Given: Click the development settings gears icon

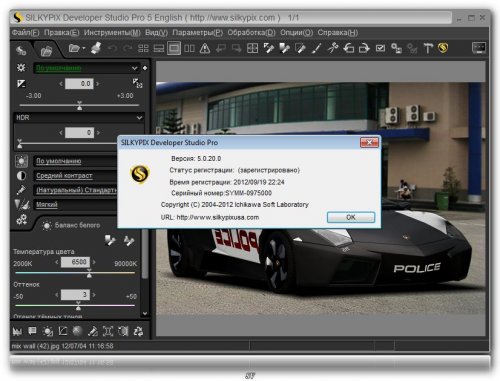Looking at the screenshot, I should point(22,220).
